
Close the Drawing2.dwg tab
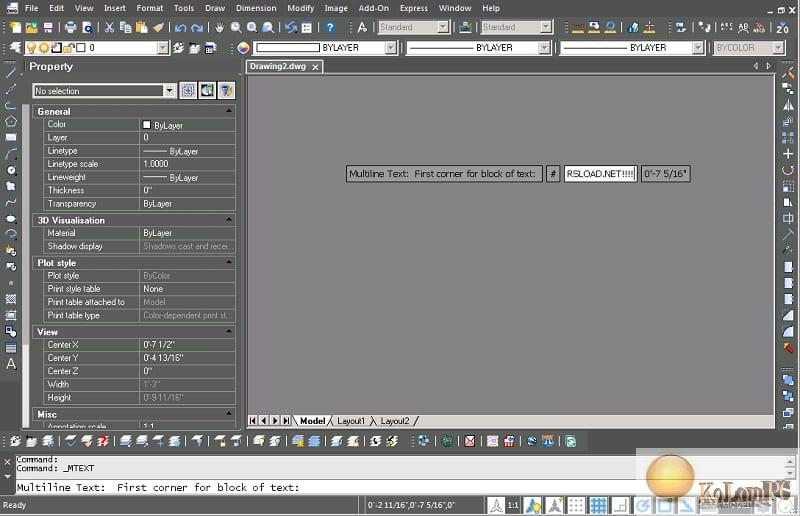click(315, 67)
